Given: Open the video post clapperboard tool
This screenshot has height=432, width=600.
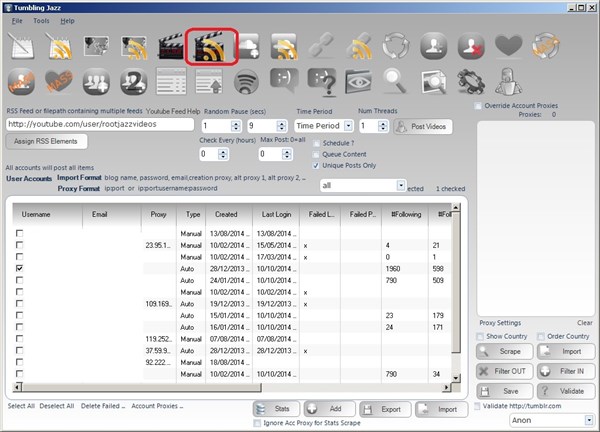Looking at the screenshot, I should 171,47.
